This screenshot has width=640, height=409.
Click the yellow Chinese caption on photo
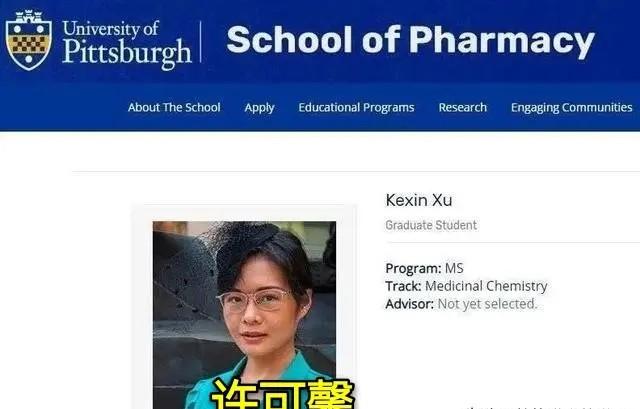click(282, 394)
